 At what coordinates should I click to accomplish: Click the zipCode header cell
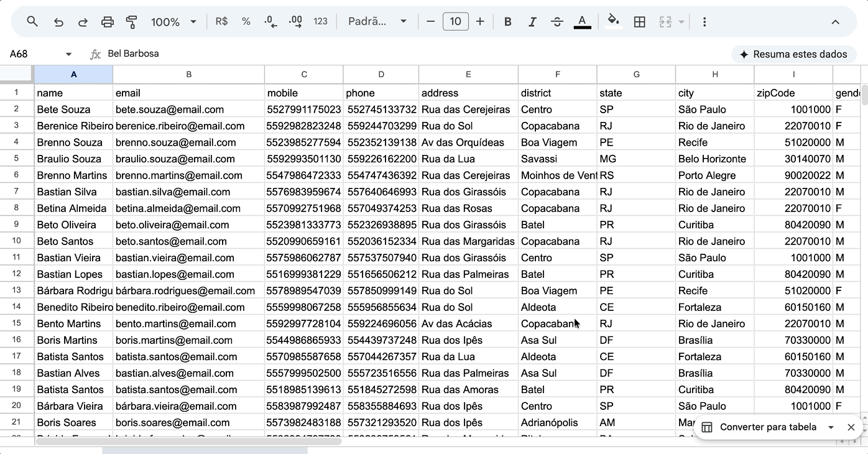pos(793,93)
